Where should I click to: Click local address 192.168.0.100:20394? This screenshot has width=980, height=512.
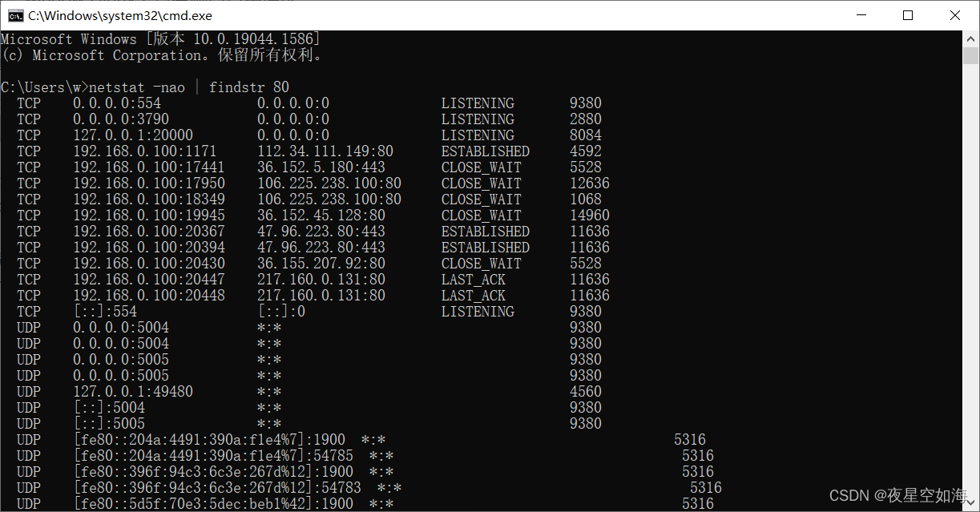pyautogui.click(x=149, y=248)
